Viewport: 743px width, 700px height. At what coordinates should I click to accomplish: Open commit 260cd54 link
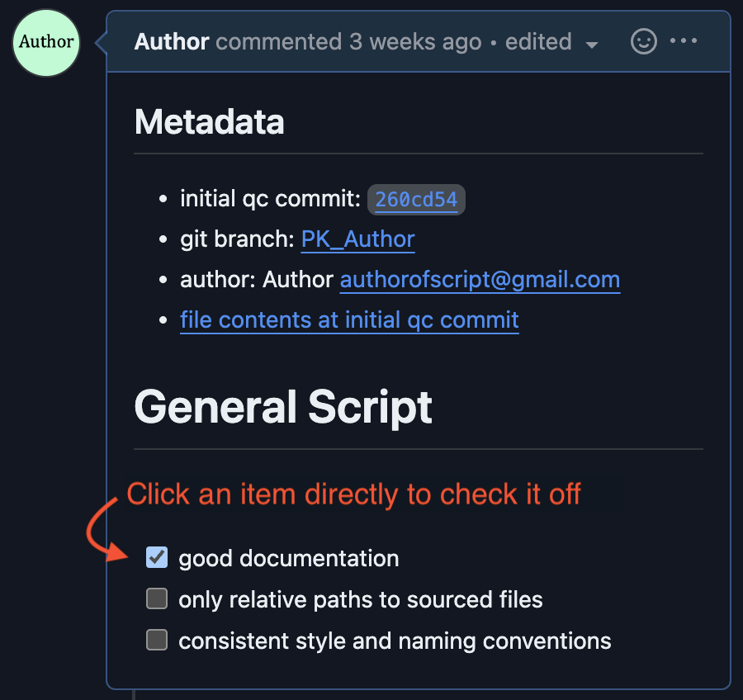click(x=416, y=200)
